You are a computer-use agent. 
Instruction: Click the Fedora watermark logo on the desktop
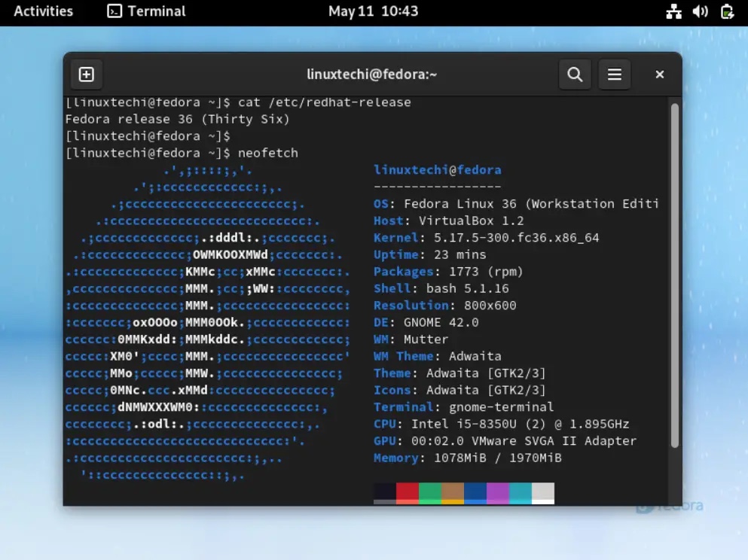pyautogui.click(x=669, y=505)
